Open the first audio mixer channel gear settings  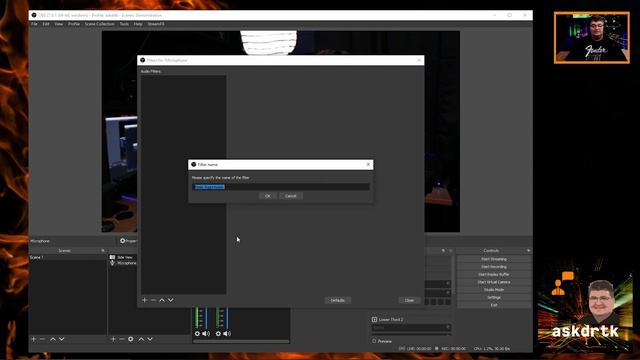click(x=197, y=334)
